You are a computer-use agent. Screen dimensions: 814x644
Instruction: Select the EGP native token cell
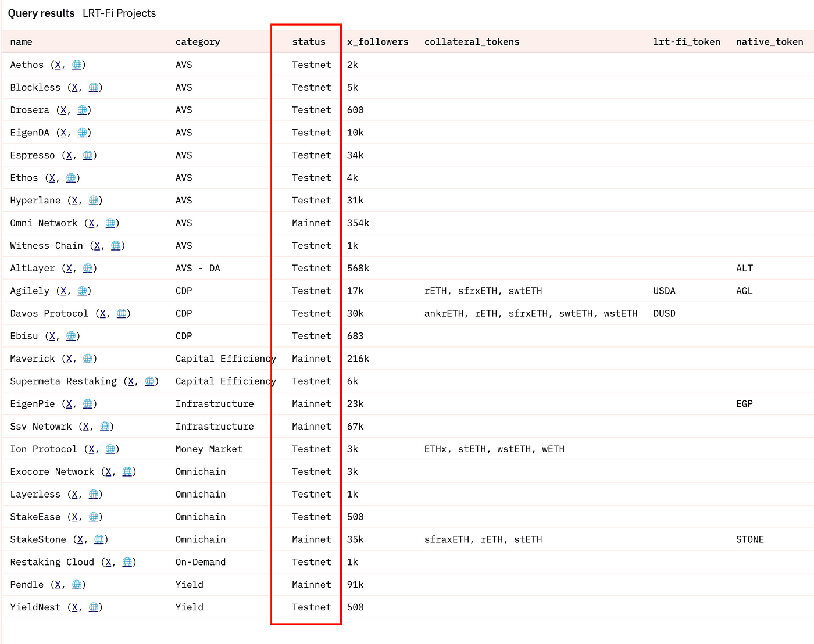click(744, 404)
